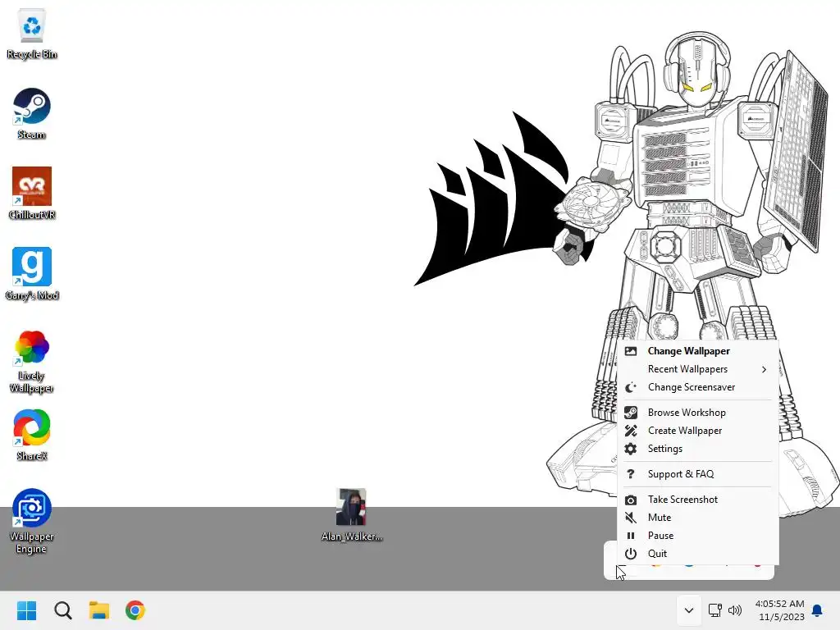Mute wallpaper audio from the menu
This screenshot has width=840, height=630.
click(x=697, y=518)
